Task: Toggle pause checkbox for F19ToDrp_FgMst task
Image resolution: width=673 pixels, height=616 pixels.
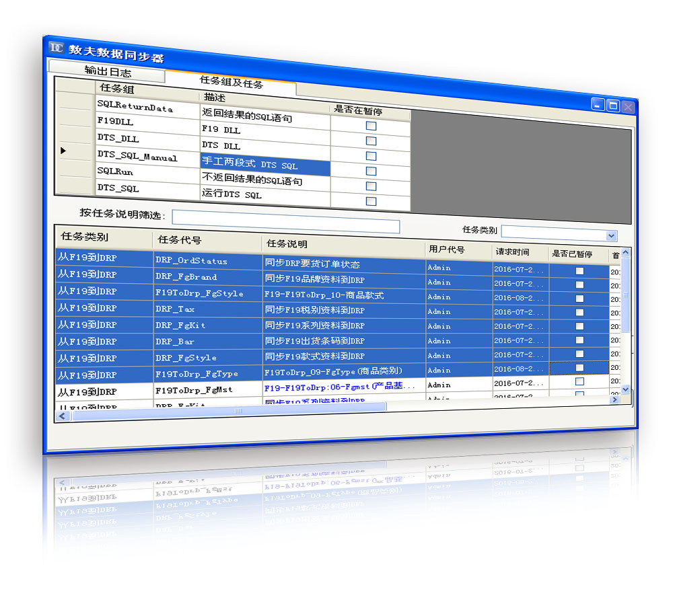Action: click(579, 382)
